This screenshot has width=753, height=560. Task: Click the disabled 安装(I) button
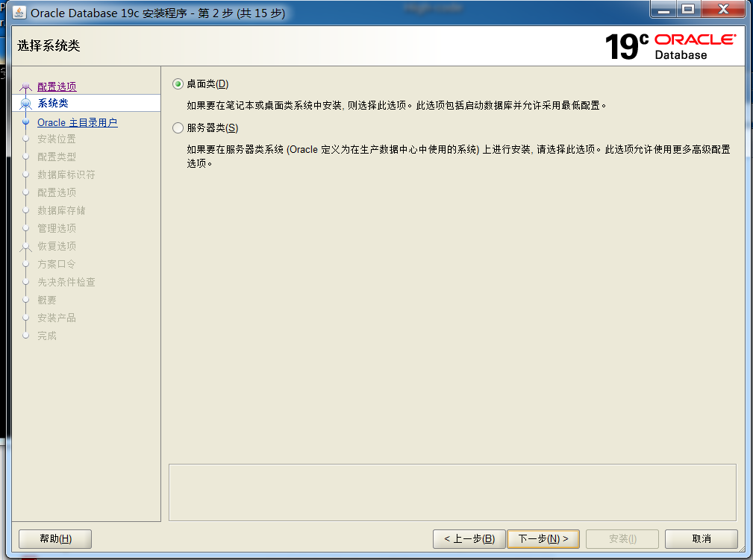[622, 539]
